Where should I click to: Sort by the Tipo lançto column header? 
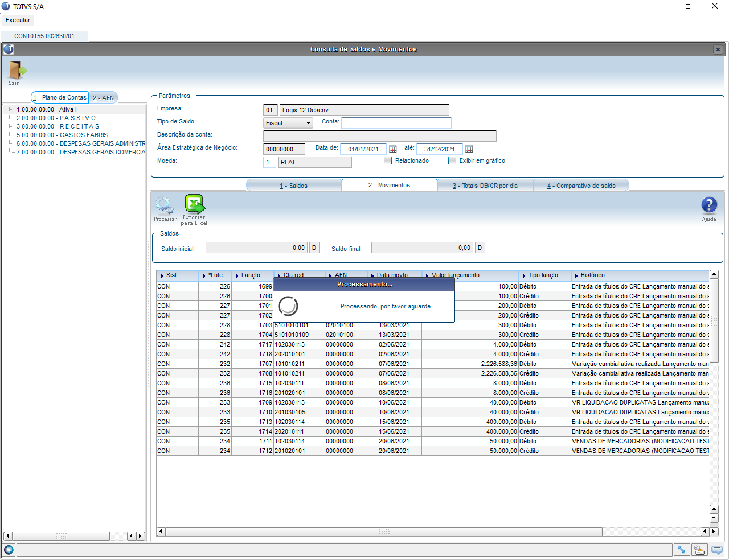tap(545, 275)
